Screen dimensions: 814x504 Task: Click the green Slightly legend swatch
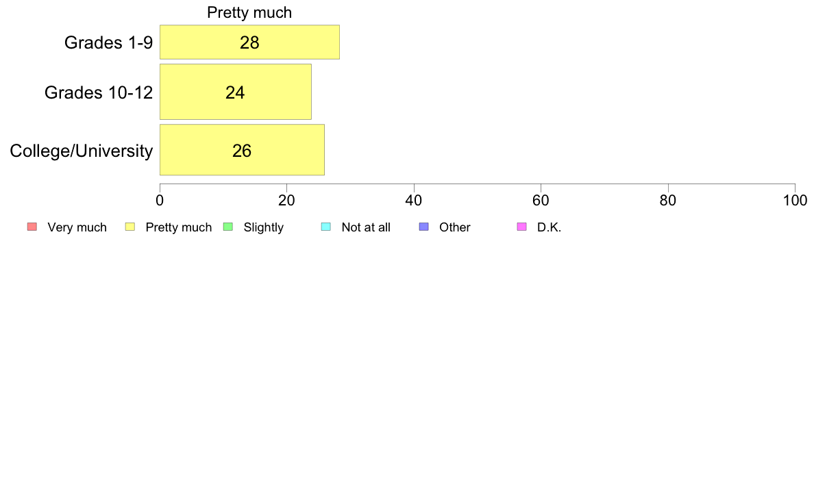point(228,227)
